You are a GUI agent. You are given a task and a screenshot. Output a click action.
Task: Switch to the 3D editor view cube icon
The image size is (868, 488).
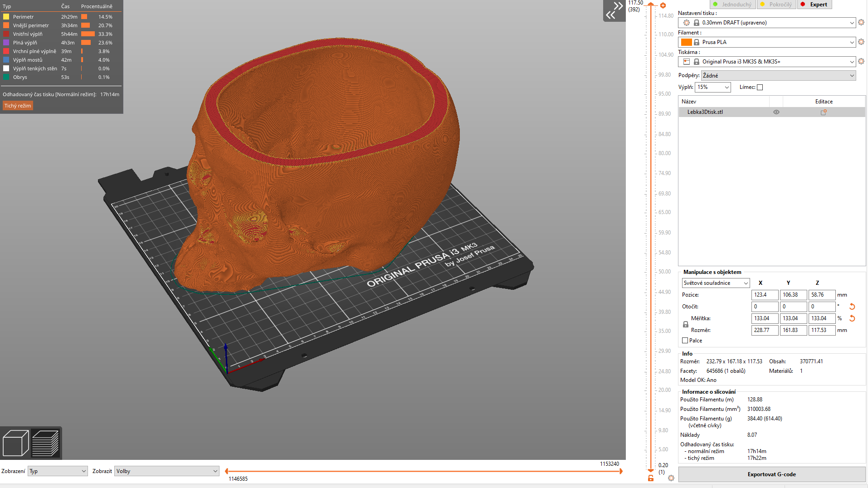(x=16, y=443)
